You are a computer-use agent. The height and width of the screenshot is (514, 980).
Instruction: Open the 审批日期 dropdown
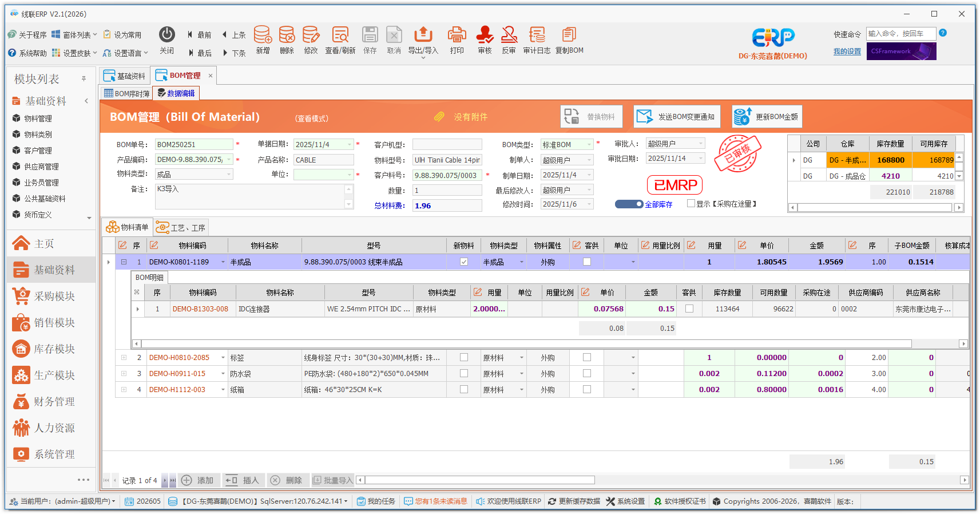coord(701,159)
